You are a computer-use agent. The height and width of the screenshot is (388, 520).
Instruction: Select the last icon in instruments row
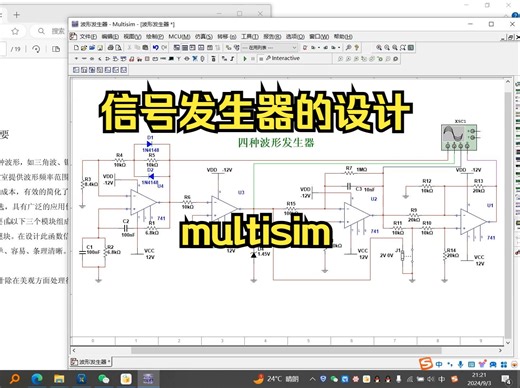pyautogui.click(x=124, y=70)
